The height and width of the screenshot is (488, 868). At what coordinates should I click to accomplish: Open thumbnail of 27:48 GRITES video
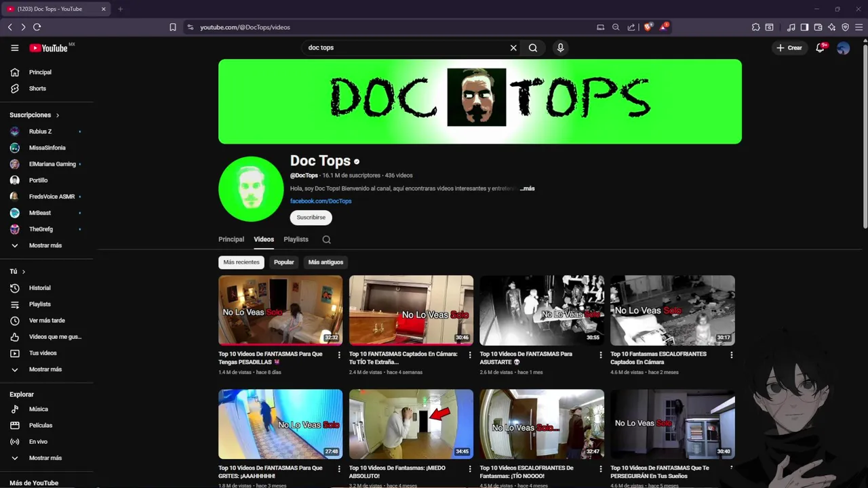point(280,424)
